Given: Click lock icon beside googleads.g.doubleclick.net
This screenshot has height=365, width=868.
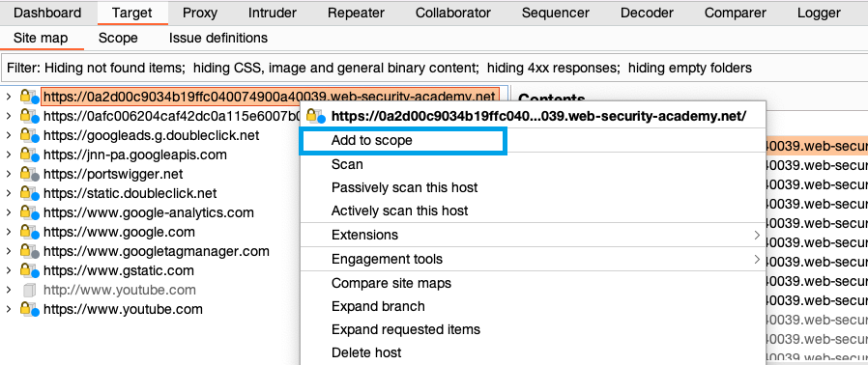Looking at the screenshot, I should [29, 135].
